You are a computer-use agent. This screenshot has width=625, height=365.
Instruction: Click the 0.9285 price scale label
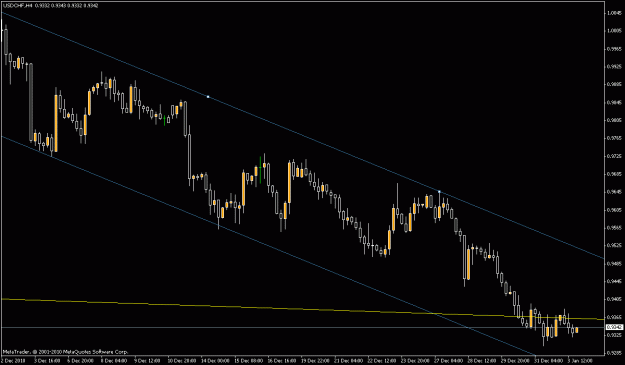click(614, 353)
